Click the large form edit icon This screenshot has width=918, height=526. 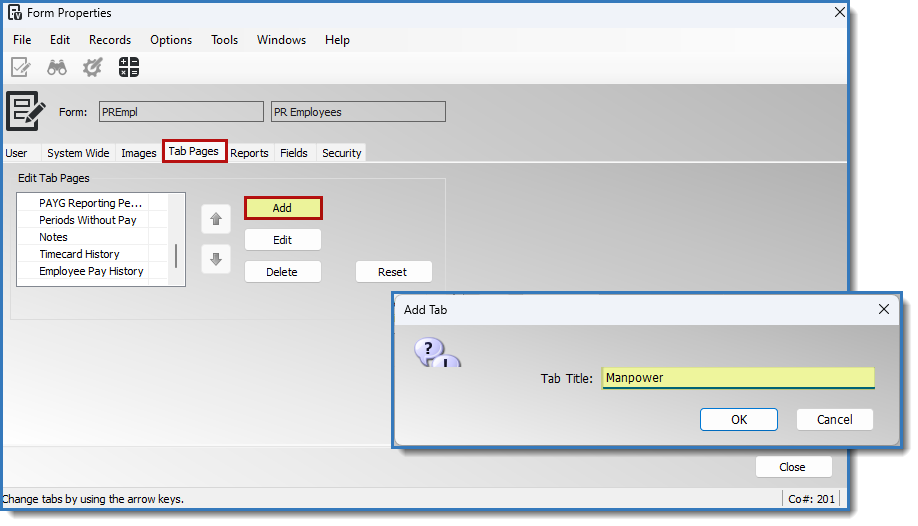coord(25,111)
